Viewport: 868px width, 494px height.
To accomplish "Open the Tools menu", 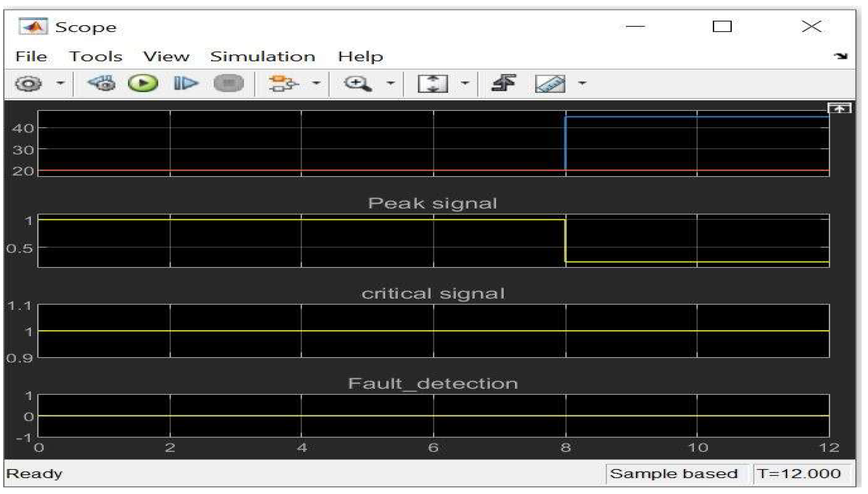I will (x=96, y=56).
